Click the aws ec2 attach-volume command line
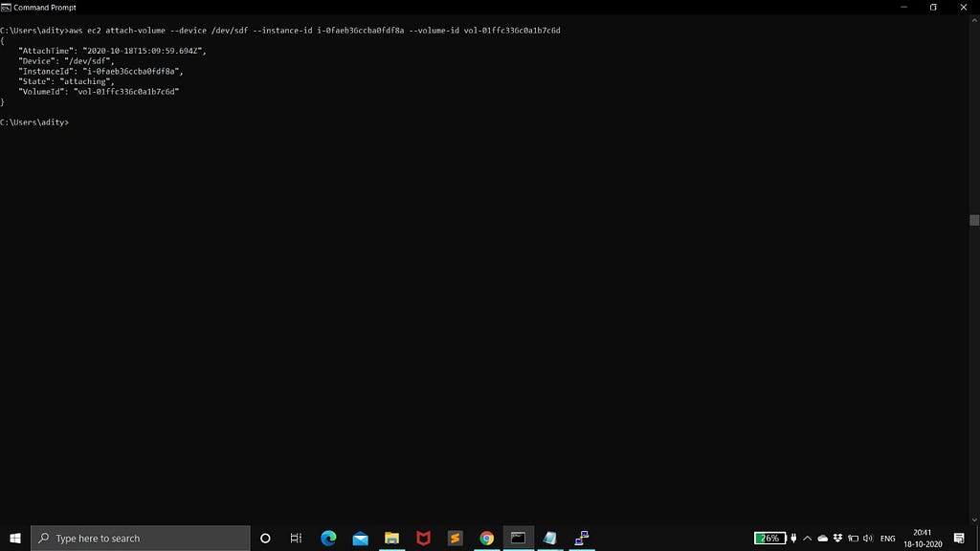980x551 pixels. pyautogui.click(x=280, y=30)
